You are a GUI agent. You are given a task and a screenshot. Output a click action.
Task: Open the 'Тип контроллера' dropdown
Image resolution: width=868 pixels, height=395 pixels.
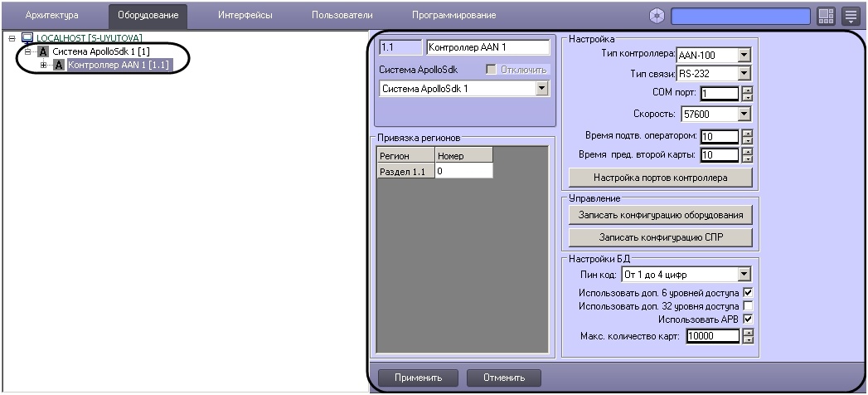(x=744, y=56)
